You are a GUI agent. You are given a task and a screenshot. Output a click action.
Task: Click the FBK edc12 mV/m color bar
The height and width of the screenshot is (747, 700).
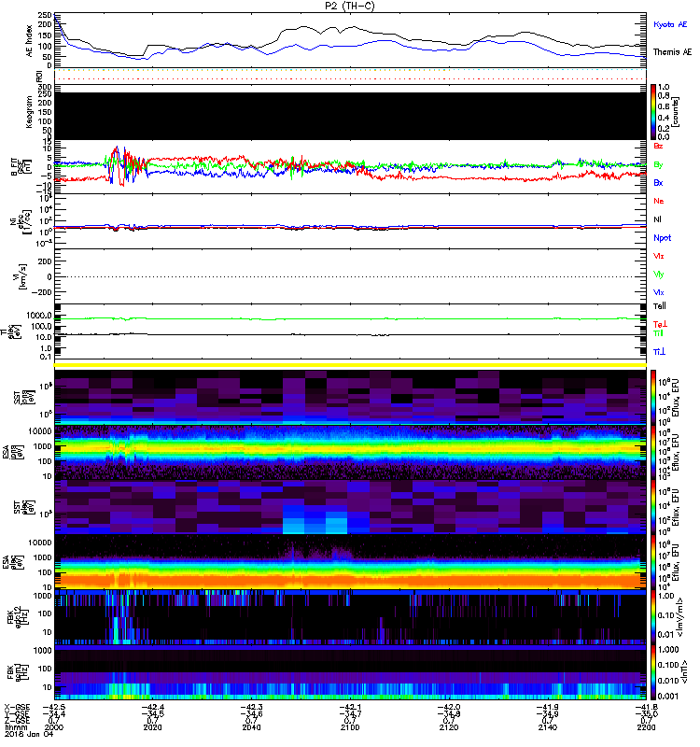653,616
